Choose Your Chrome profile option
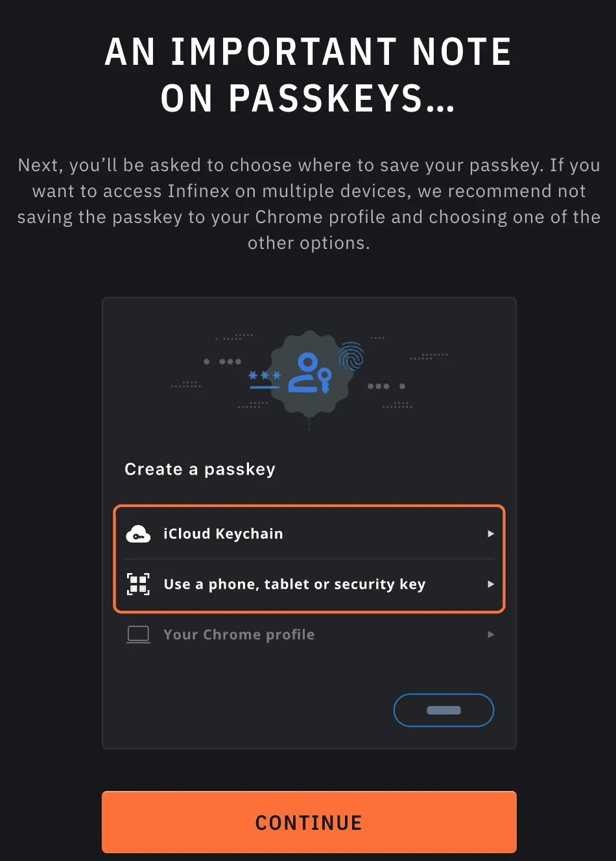 coord(309,634)
